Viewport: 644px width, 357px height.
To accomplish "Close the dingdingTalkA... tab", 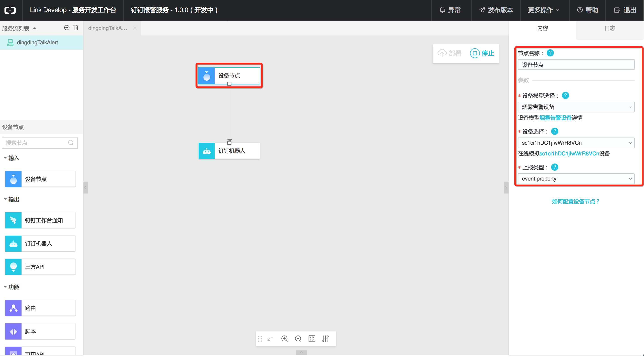I will click(135, 28).
